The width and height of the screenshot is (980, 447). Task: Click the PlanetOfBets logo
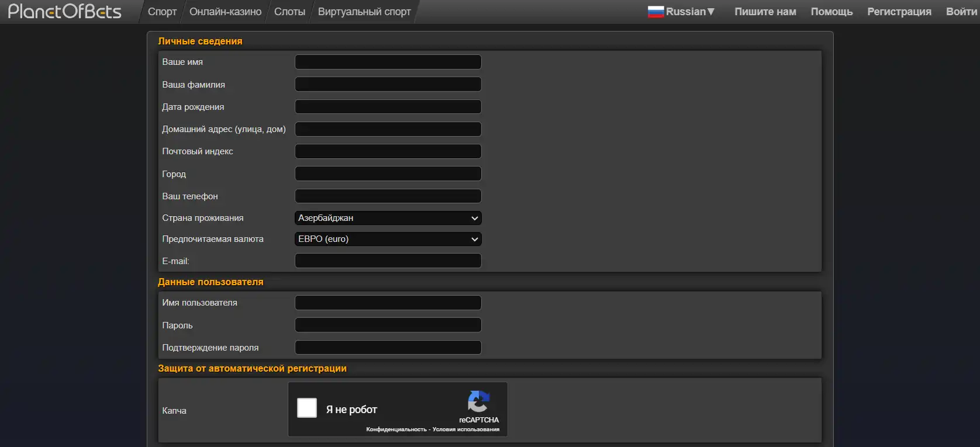[x=65, y=11]
